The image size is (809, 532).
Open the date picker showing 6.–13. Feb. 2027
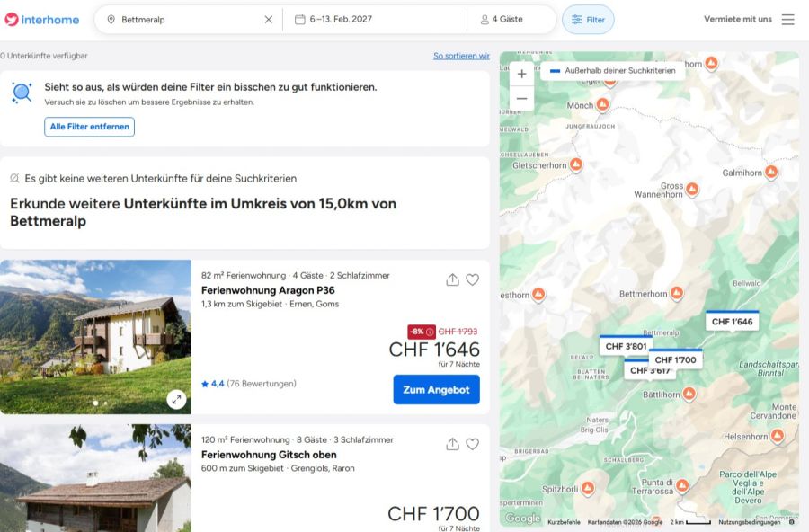pyautogui.click(x=352, y=18)
